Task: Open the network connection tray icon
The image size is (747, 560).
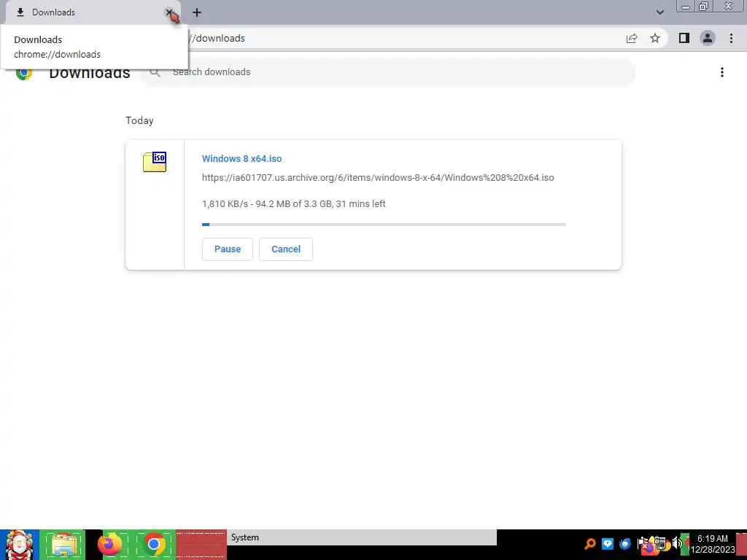Action: (x=660, y=544)
